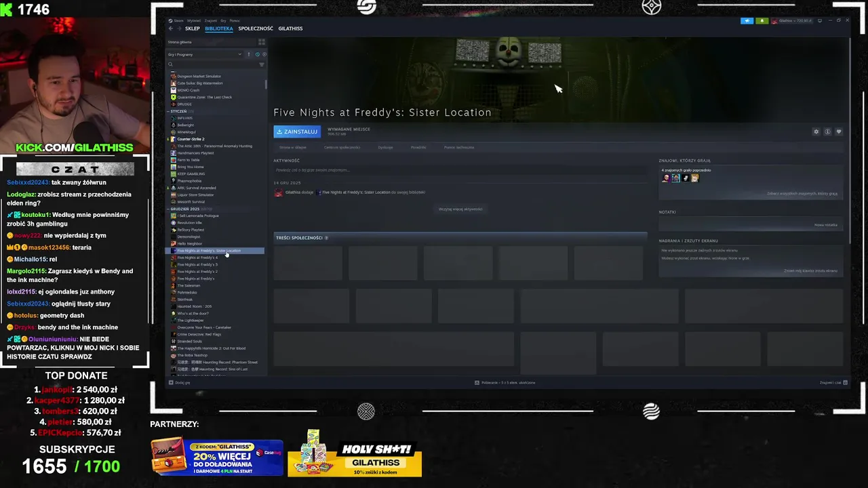This screenshot has width=868, height=488.
Task: Click the first friend avatar
Action: pyautogui.click(x=666, y=178)
